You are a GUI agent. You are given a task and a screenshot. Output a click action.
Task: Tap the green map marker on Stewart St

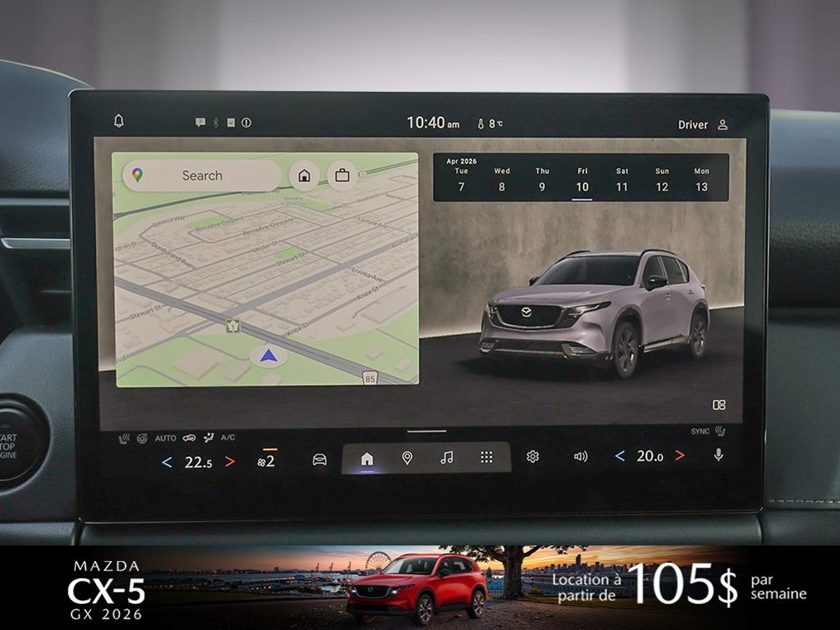coord(232,325)
